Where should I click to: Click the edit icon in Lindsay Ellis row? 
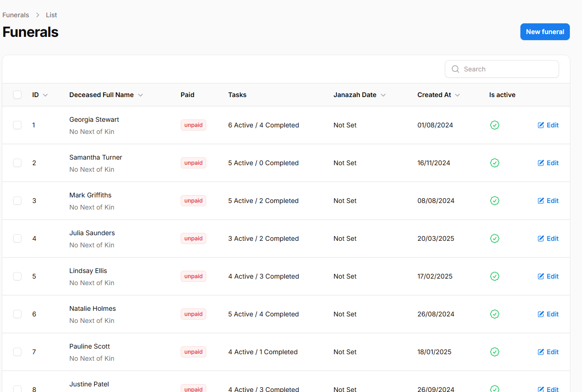point(541,276)
